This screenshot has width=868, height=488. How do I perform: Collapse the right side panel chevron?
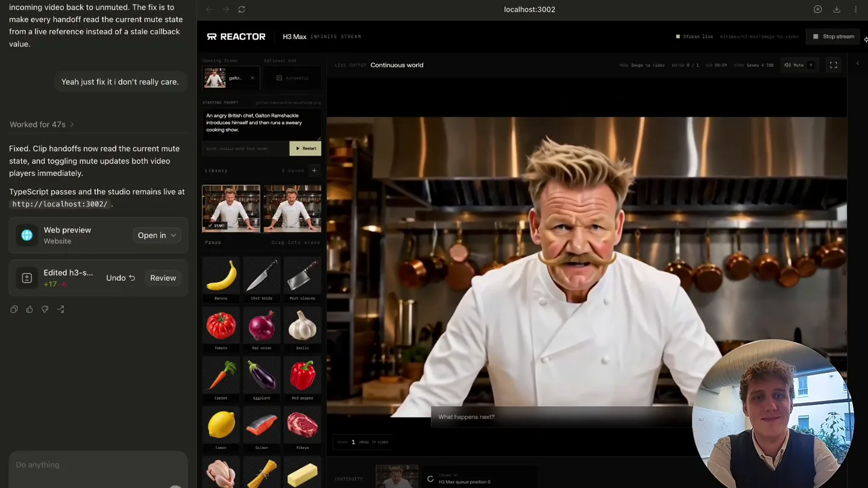tap(858, 63)
